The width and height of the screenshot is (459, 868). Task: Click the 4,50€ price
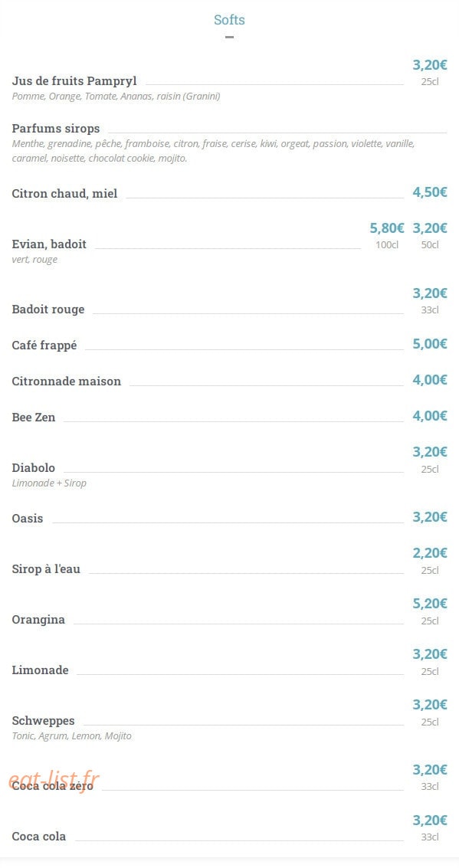point(430,192)
